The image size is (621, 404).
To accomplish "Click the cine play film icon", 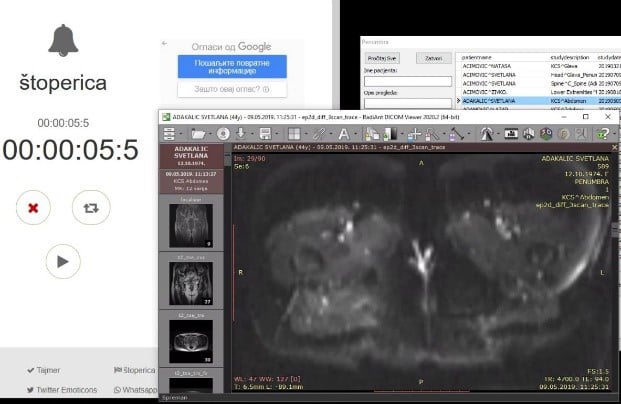I will (511, 134).
